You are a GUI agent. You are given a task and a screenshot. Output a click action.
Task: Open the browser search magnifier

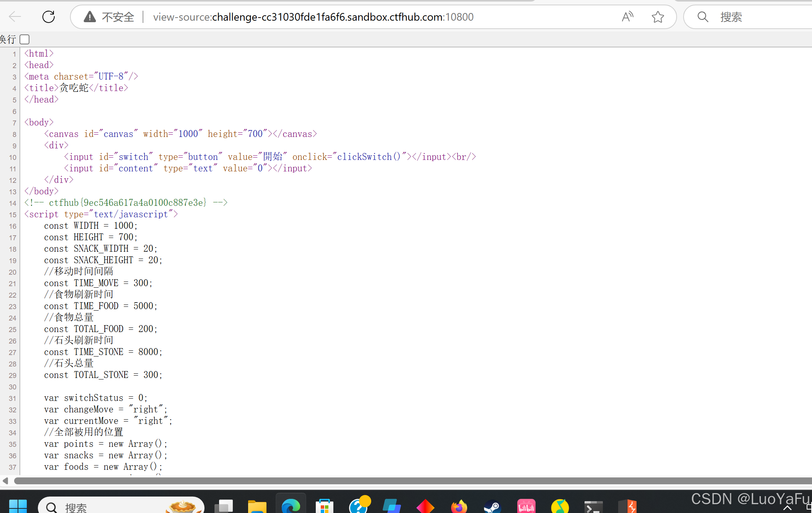[x=703, y=17]
